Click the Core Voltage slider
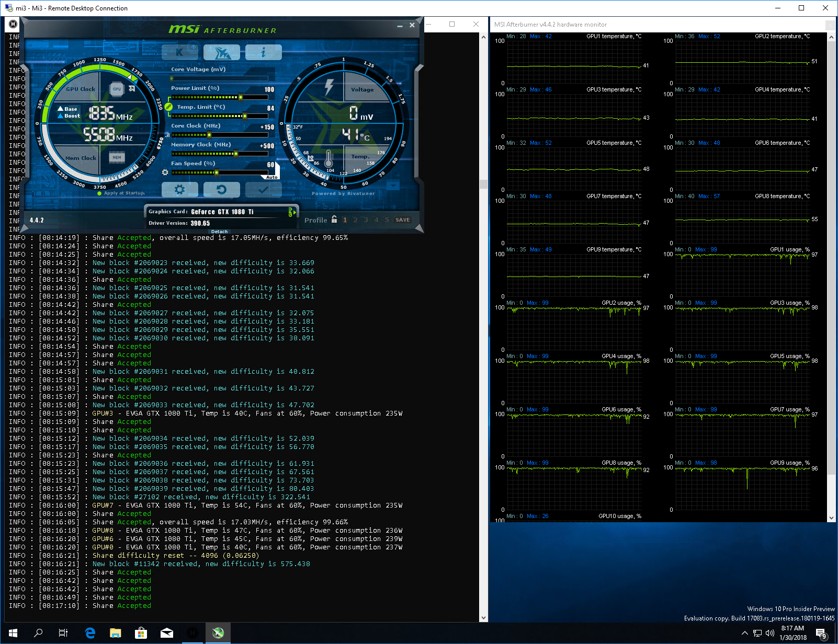Image resolution: width=838 pixels, height=644 pixels. pos(220,78)
